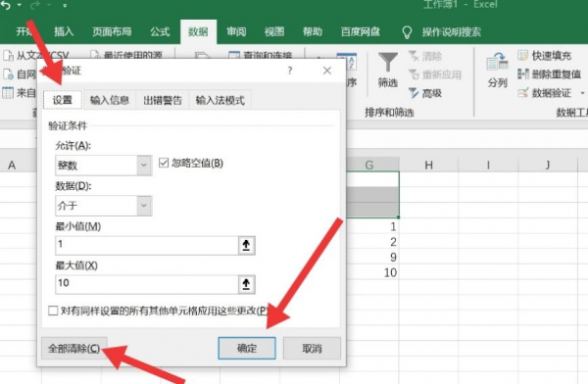Select the 设置 dialog tab
This screenshot has height=384, width=588.
click(x=63, y=100)
